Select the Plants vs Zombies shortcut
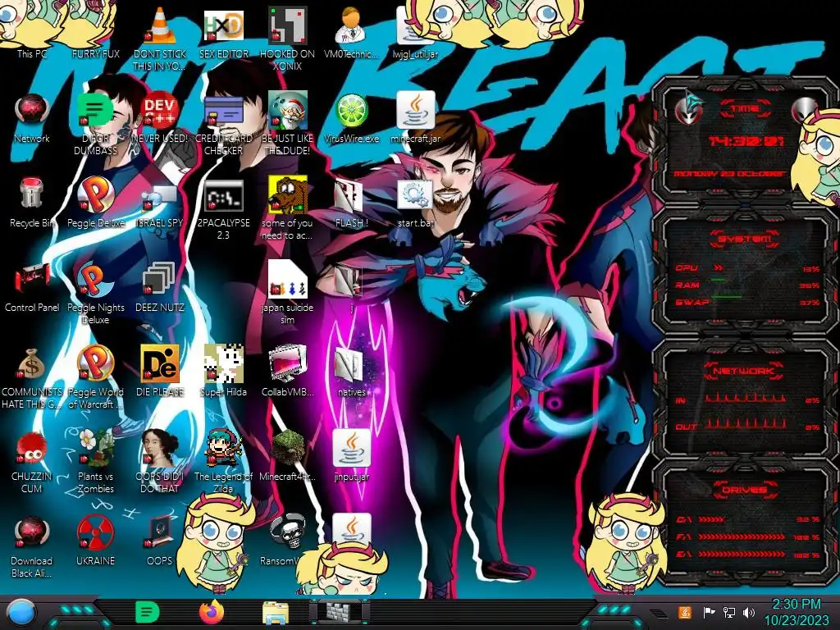 (x=95, y=462)
